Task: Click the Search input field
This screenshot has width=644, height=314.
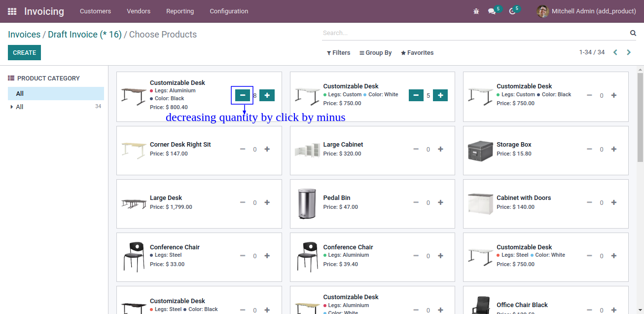Action: pos(474,33)
